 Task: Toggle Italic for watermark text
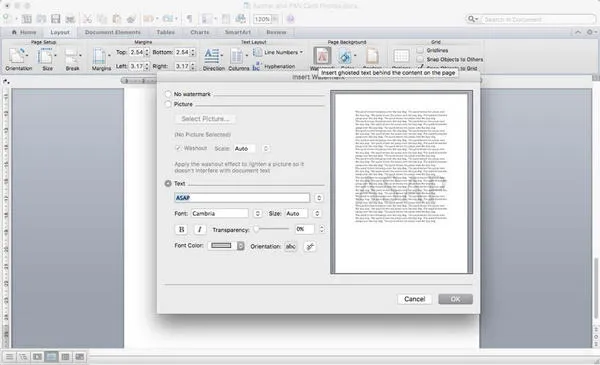199,230
